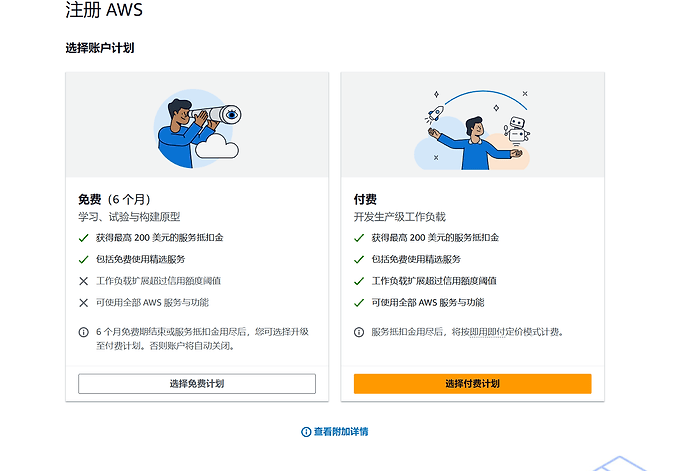Viewport: 690px width, 471px height.
Task: Click checkmark beside free plan 包括免费使用精选服务
Action: (84, 260)
